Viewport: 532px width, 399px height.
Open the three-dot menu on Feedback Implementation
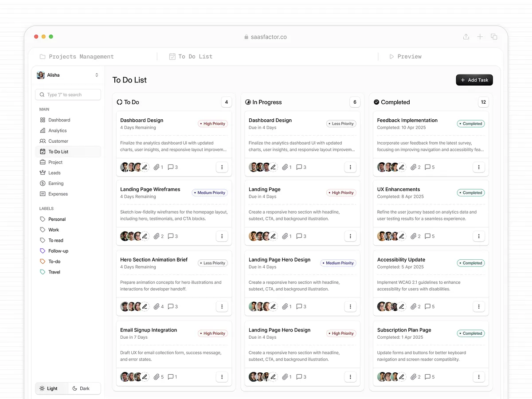point(479,167)
